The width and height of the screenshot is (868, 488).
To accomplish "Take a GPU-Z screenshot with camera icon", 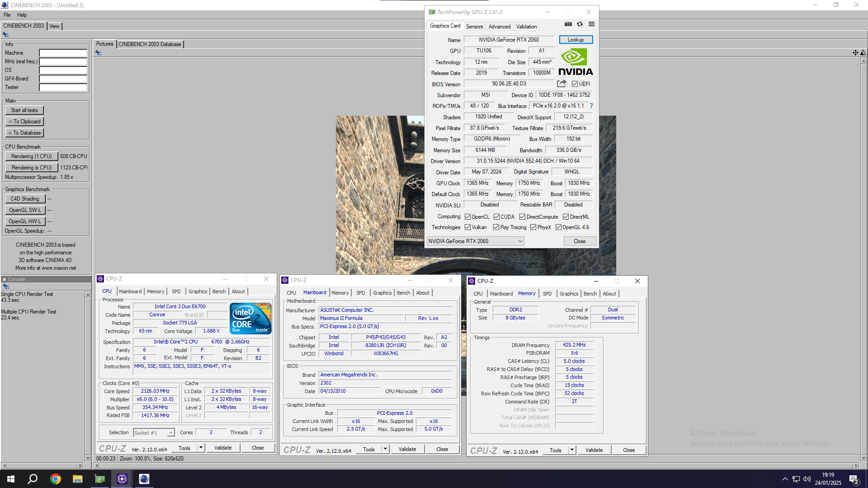I will (x=568, y=24).
